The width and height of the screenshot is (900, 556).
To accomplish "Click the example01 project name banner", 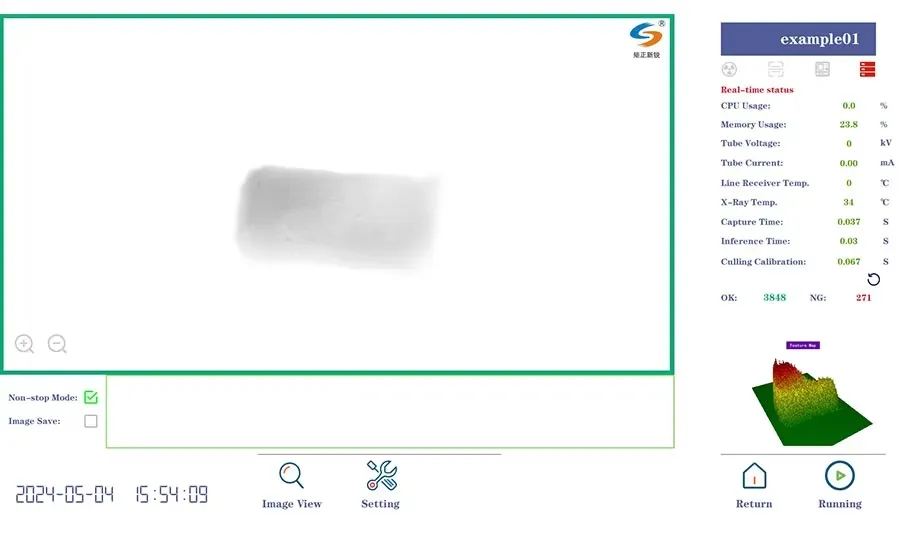I will coord(798,39).
